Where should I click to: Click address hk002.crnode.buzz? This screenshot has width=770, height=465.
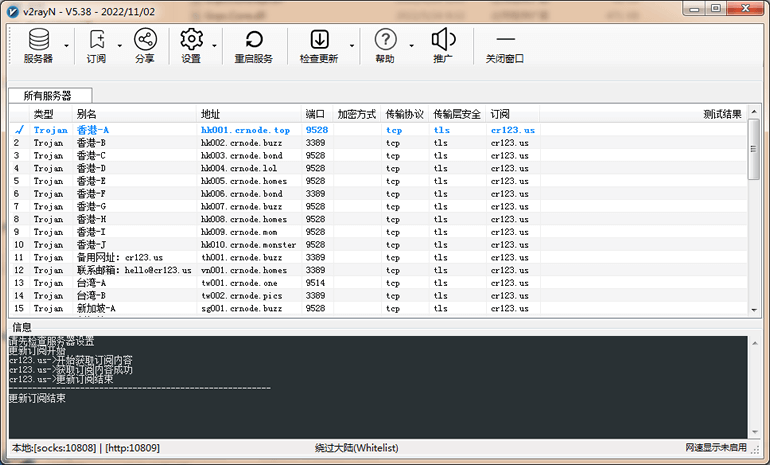click(242, 143)
